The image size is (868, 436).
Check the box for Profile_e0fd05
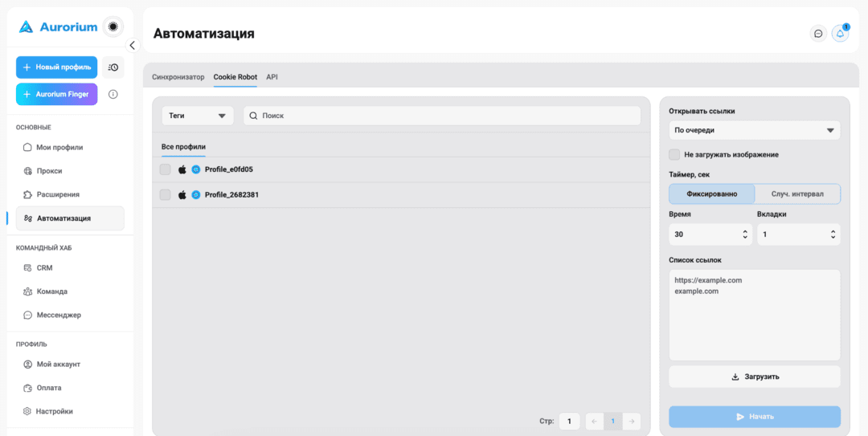click(x=165, y=169)
